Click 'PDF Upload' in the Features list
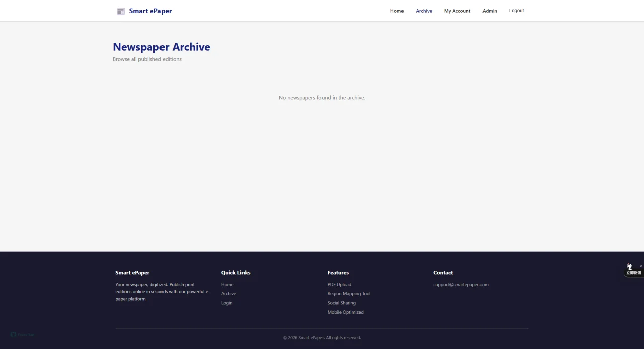 [339, 285]
